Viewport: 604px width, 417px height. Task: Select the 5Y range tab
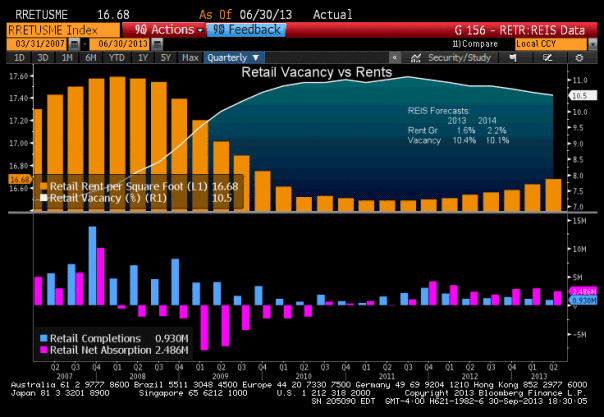[166, 58]
